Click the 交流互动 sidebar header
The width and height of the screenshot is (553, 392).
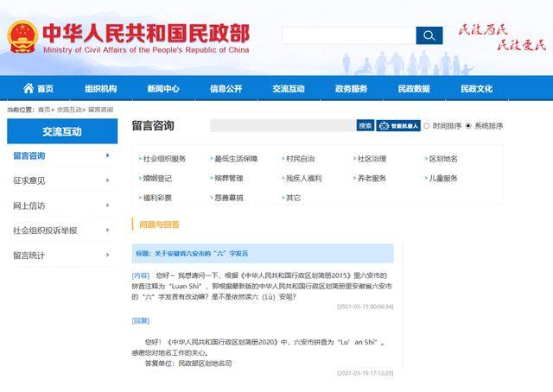pyautogui.click(x=62, y=131)
